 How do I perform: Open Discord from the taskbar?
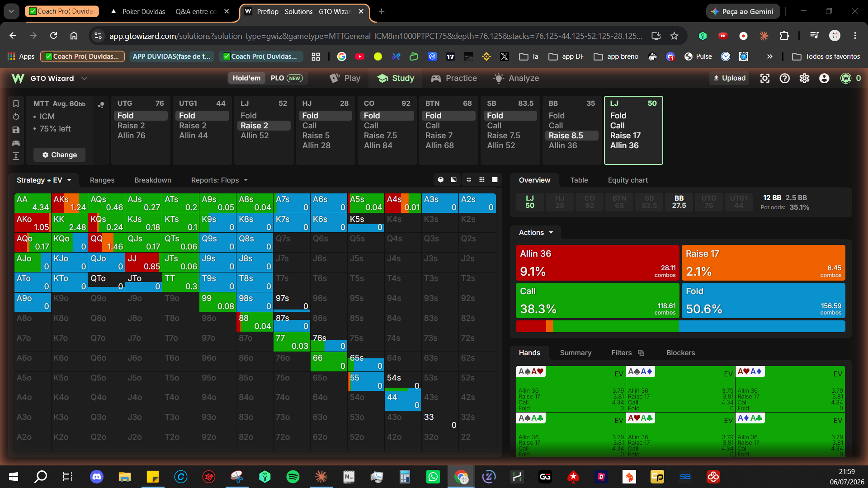pyautogui.click(x=97, y=476)
